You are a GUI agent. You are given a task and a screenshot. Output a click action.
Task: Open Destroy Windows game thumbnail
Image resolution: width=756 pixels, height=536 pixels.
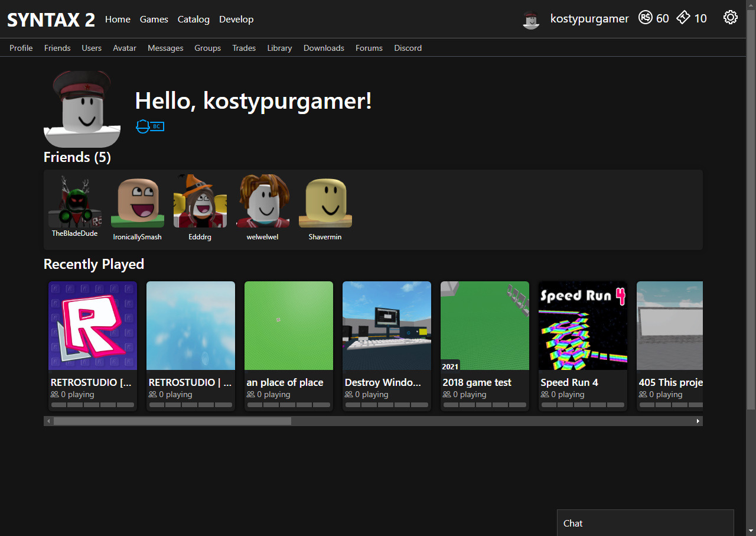click(x=386, y=326)
